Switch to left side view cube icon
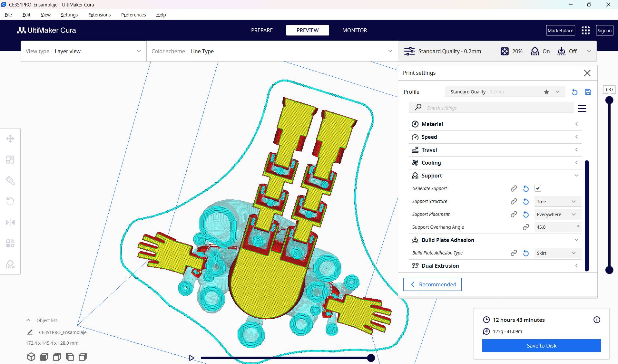The width and height of the screenshot is (618, 364). 70,357
